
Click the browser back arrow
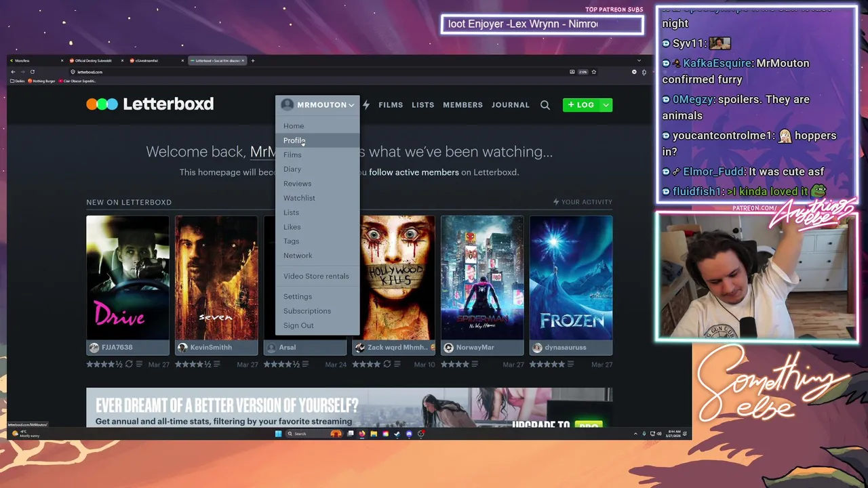13,72
